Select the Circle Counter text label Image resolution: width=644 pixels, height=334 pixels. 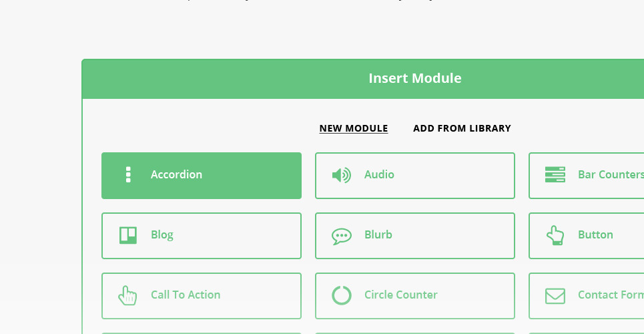tap(401, 295)
